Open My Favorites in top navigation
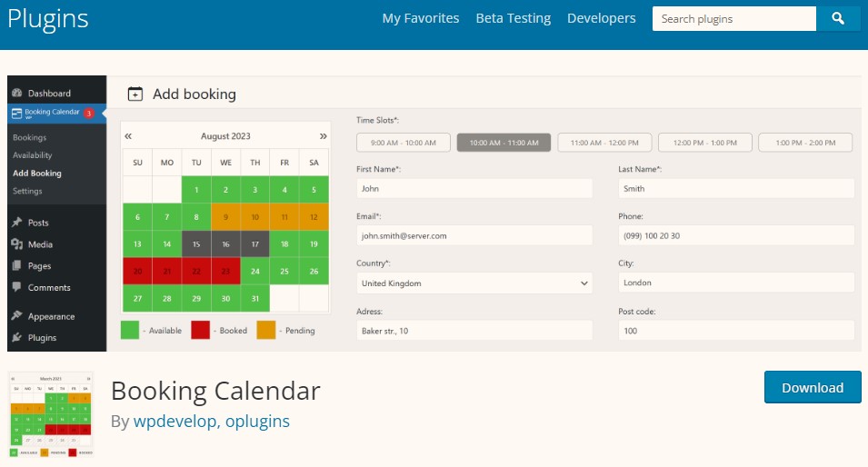Image resolution: width=868 pixels, height=467 pixels. pos(421,18)
